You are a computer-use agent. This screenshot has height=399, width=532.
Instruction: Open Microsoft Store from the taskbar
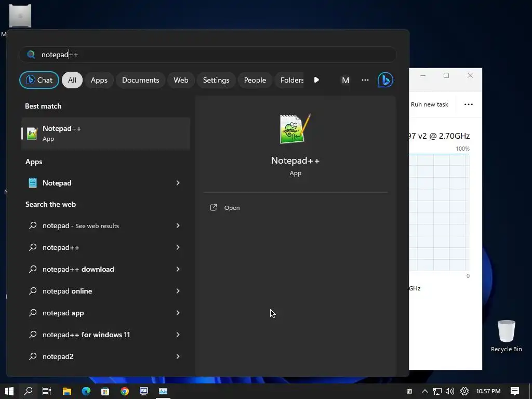(x=105, y=391)
